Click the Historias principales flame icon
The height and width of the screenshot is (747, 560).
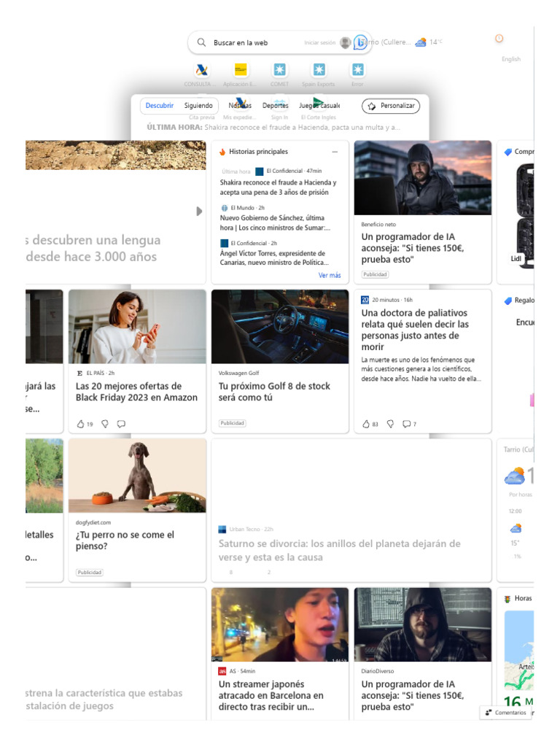click(222, 152)
